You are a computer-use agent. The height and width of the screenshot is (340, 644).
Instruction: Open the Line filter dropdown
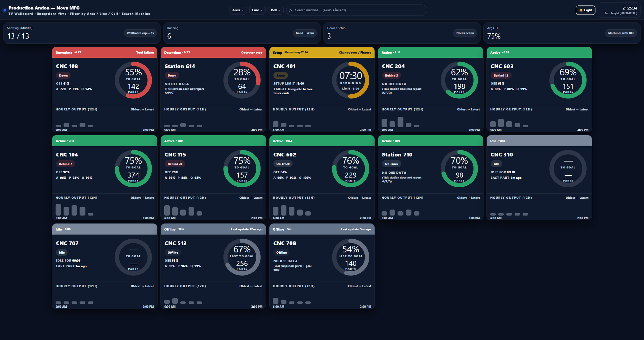tap(257, 10)
